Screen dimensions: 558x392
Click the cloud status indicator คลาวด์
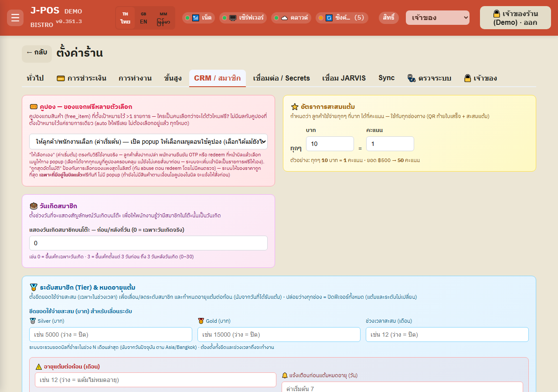(x=291, y=18)
